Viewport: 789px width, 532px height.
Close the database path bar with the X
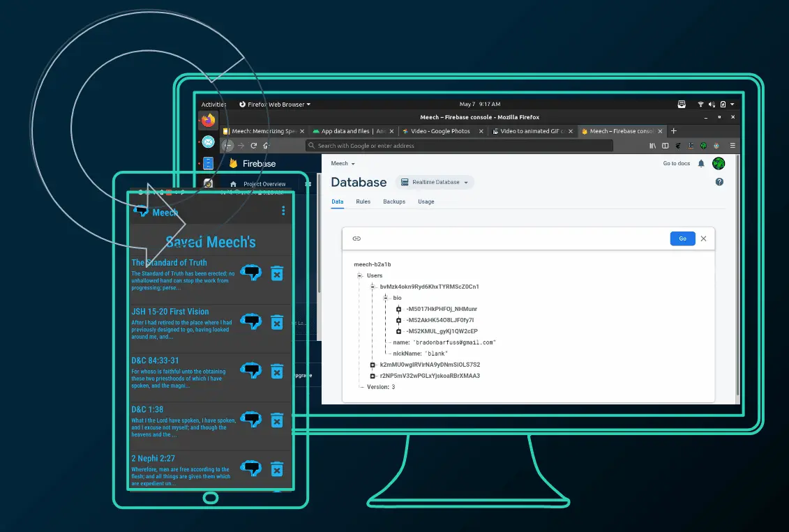click(x=703, y=238)
